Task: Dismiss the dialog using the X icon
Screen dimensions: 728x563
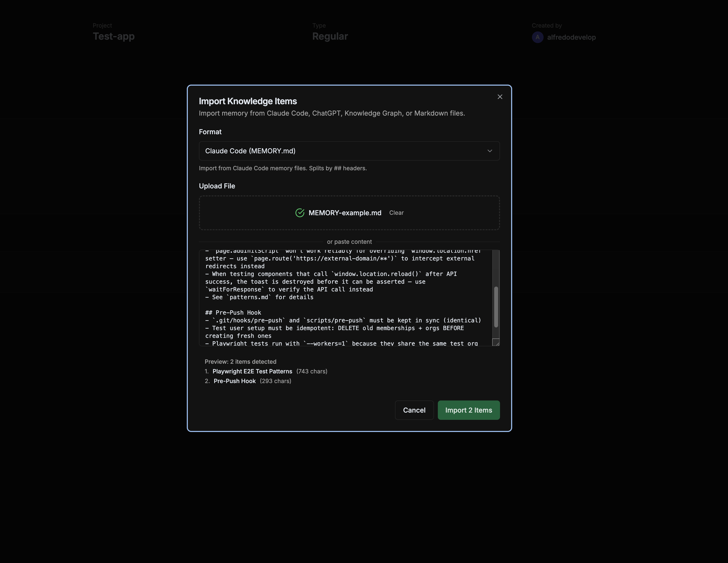Action: (x=500, y=96)
